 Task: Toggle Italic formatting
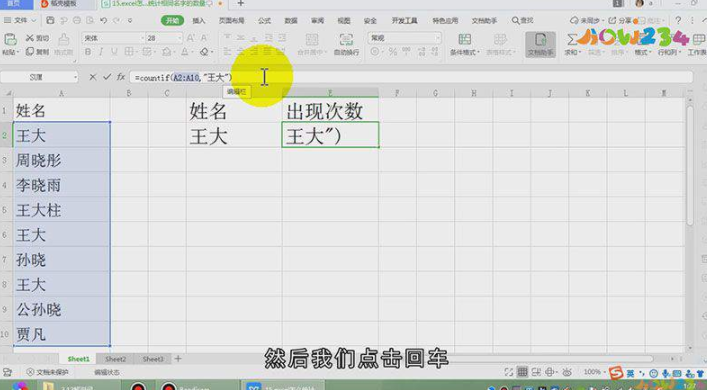pos(101,52)
